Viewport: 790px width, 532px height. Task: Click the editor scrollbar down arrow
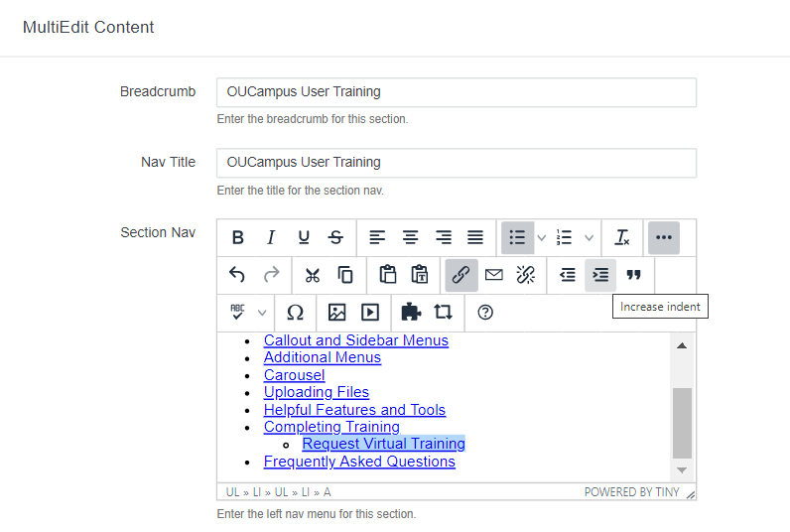click(x=682, y=469)
